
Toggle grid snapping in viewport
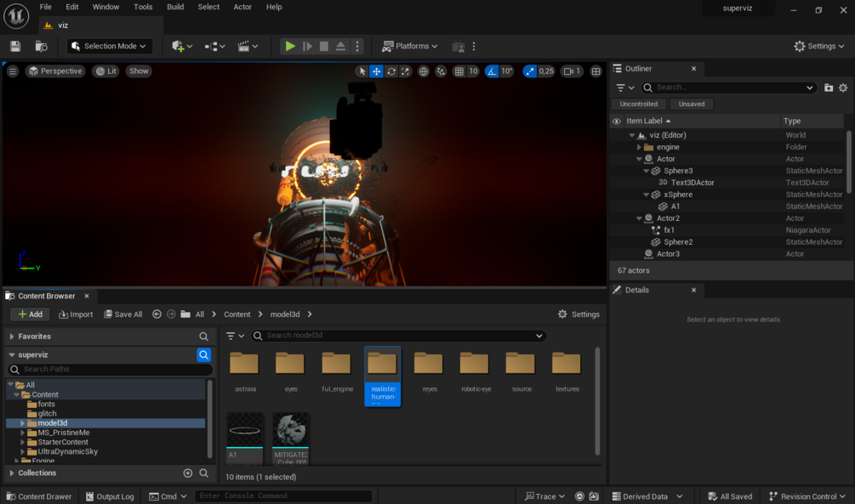coord(459,71)
